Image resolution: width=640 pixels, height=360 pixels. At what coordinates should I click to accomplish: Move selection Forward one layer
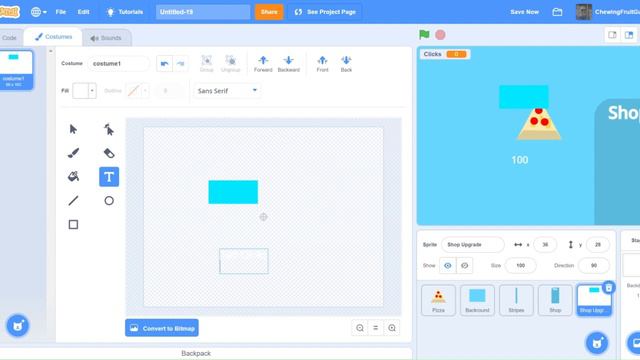(x=263, y=64)
